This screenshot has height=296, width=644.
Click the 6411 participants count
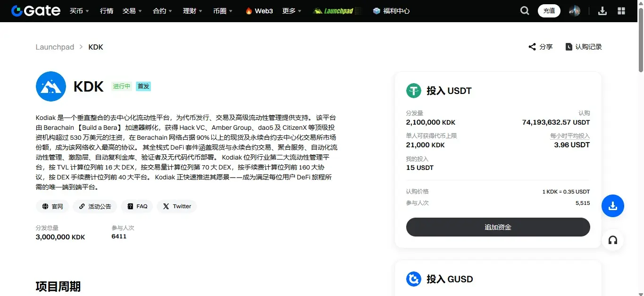(x=119, y=237)
